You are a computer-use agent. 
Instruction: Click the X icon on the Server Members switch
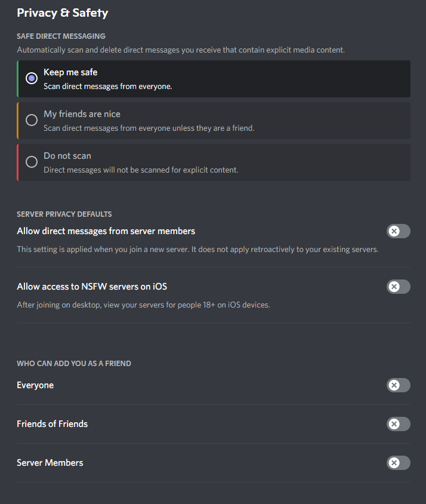point(394,463)
